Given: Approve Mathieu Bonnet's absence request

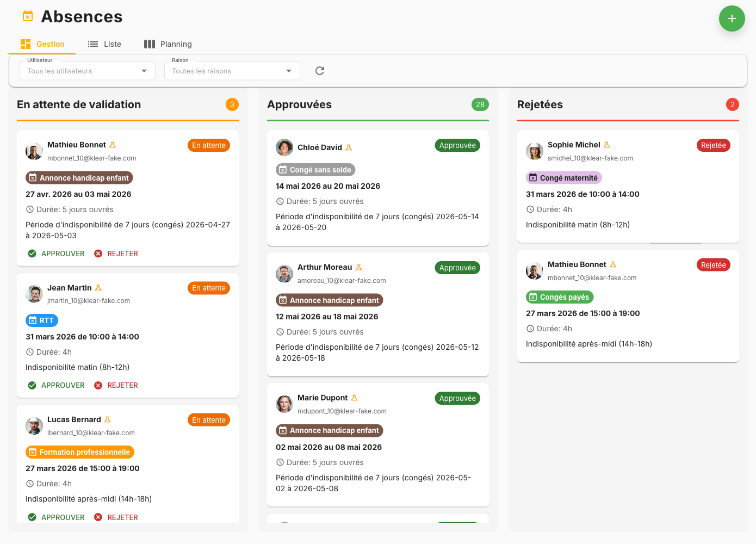Looking at the screenshot, I should pyautogui.click(x=57, y=254).
